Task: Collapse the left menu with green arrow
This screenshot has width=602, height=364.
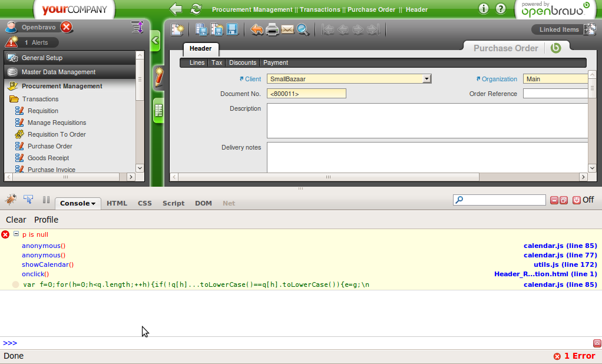Action: pos(156,41)
